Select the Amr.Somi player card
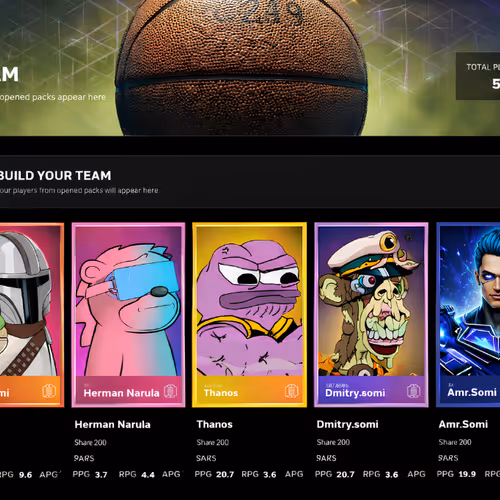The height and width of the screenshot is (500, 500). coord(468,315)
